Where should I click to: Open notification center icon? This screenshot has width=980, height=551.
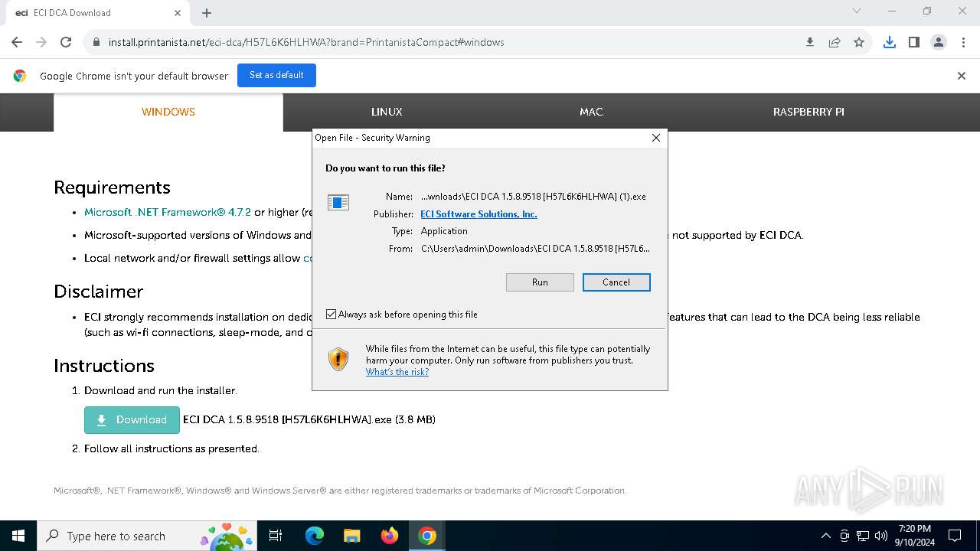(955, 536)
